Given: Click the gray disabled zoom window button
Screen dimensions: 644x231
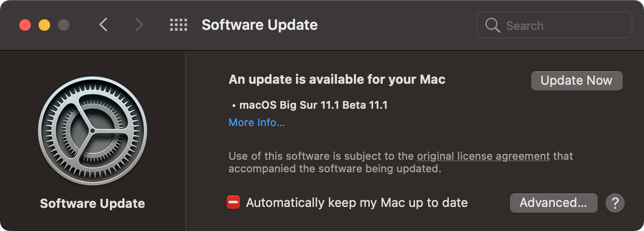Looking at the screenshot, I should (64, 25).
